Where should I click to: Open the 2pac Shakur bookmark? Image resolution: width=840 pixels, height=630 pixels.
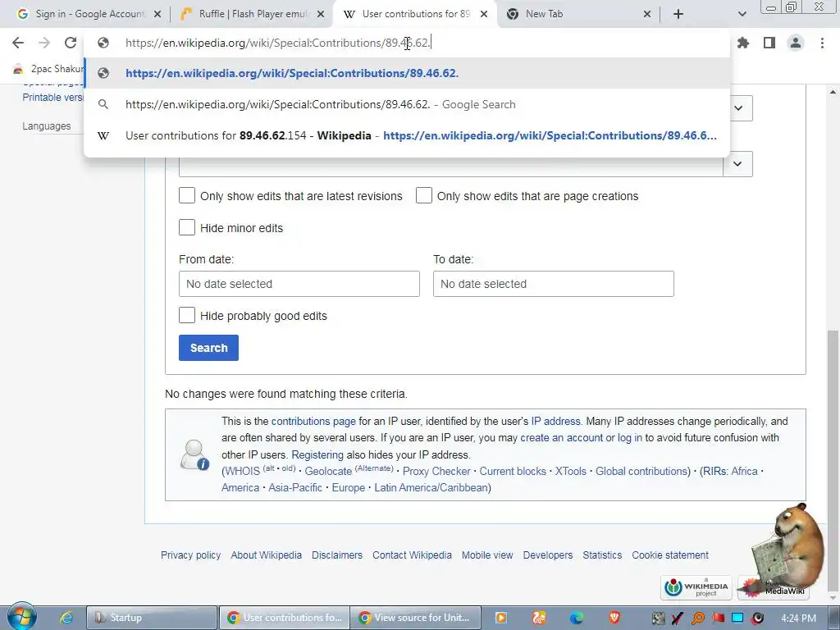coord(48,69)
